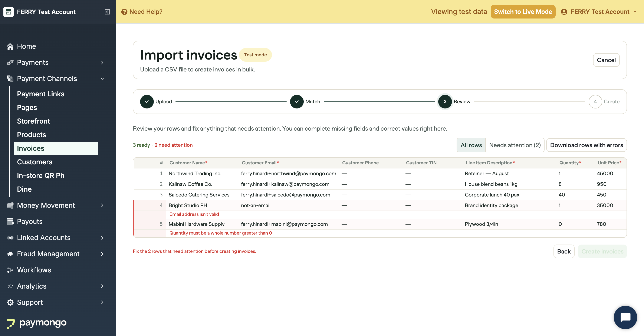This screenshot has width=644, height=336.
Task: Click the user avatar icon in header
Action: (x=564, y=12)
